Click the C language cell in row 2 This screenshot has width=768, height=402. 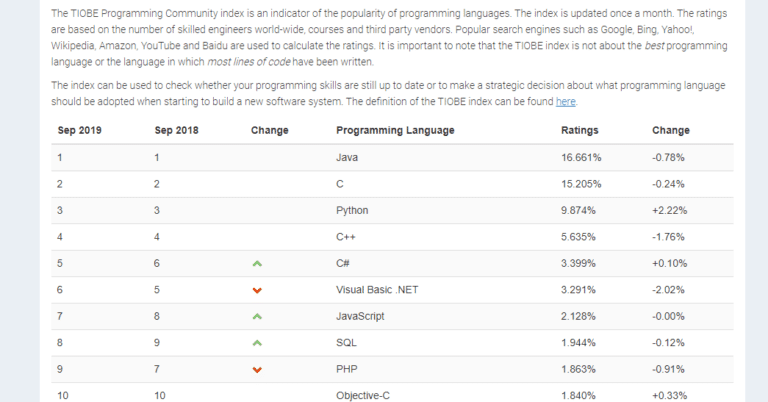click(x=340, y=184)
